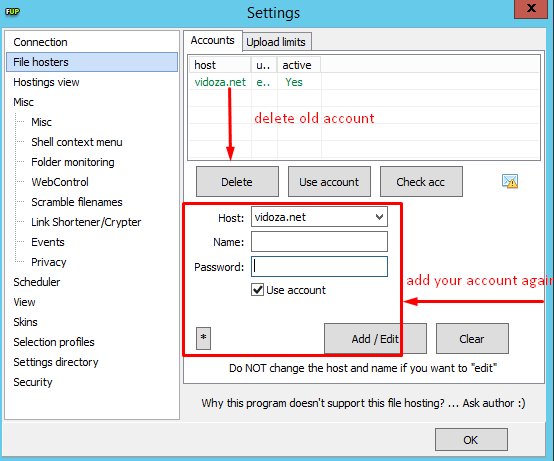Click the mail warning envelope icon
554x461 pixels.
pyautogui.click(x=510, y=181)
